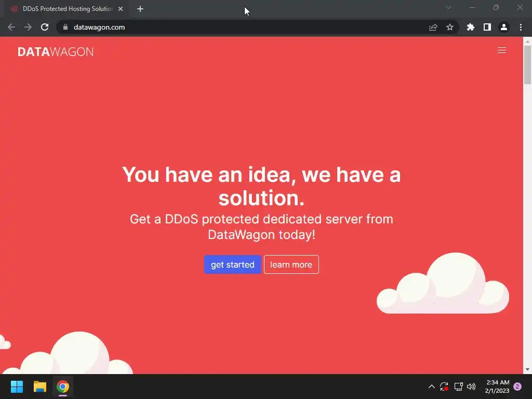Open Windows Start menu
The image size is (532, 399).
tap(17, 387)
